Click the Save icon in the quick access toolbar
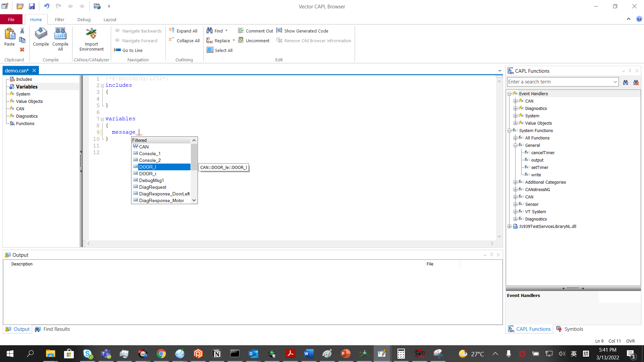Image resolution: width=644 pixels, height=362 pixels. pyautogui.click(x=32, y=6)
